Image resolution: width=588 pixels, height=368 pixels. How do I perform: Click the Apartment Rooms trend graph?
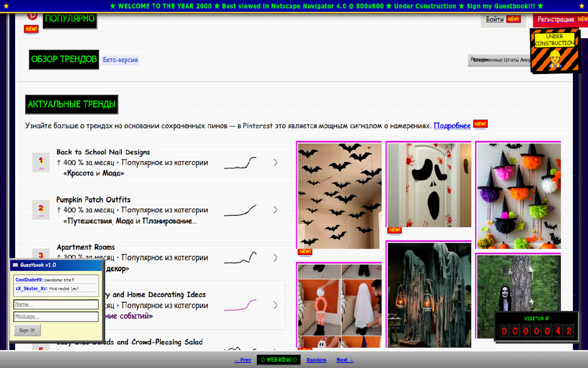click(x=240, y=258)
